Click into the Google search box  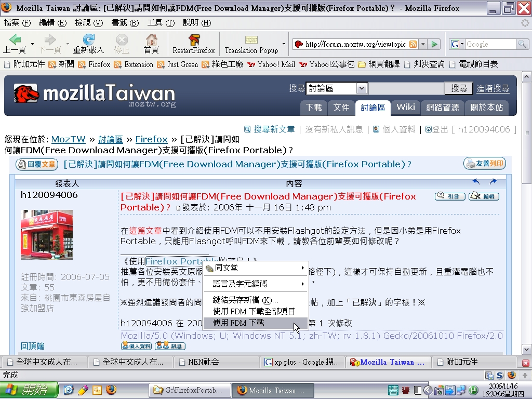490,44
